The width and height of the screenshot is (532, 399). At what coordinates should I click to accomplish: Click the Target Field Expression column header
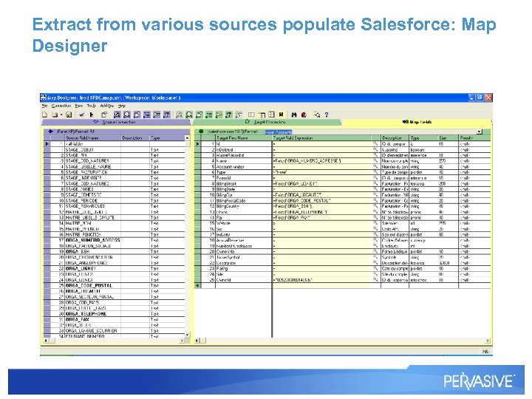pos(321,138)
